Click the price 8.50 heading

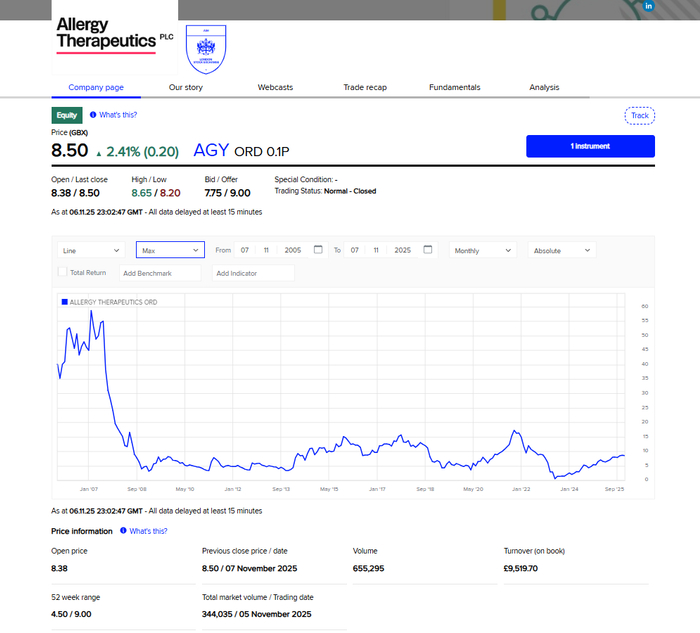point(70,150)
